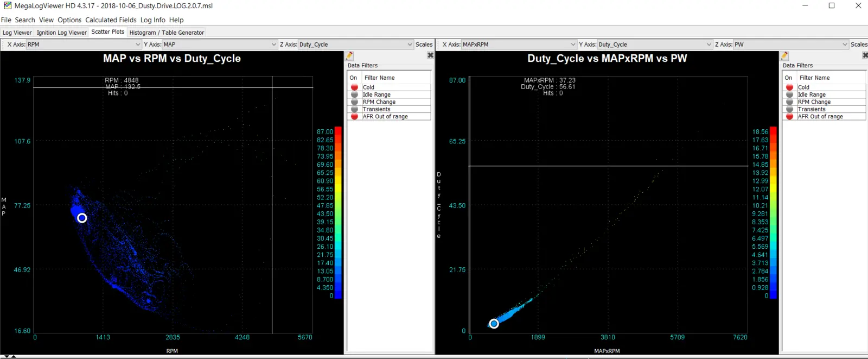Switch to Histogram / Table Generator tab

click(x=167, y=33)
